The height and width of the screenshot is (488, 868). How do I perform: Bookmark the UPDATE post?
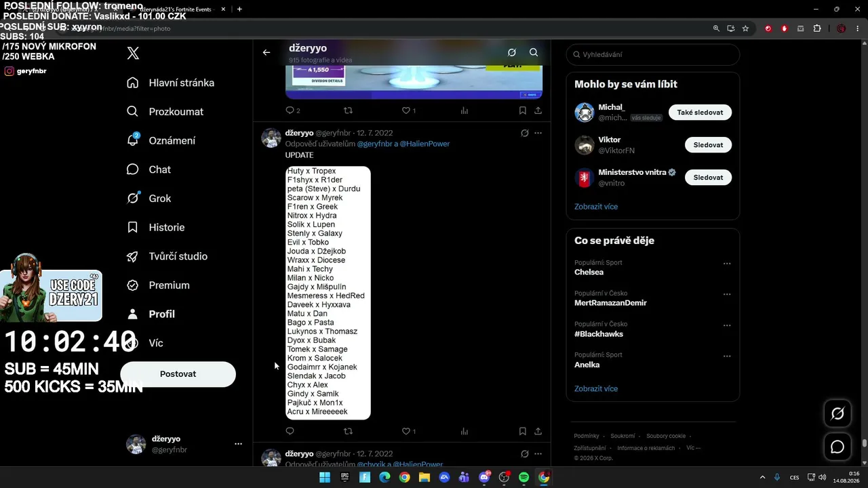pyautogui.click(x=523, y=431)
